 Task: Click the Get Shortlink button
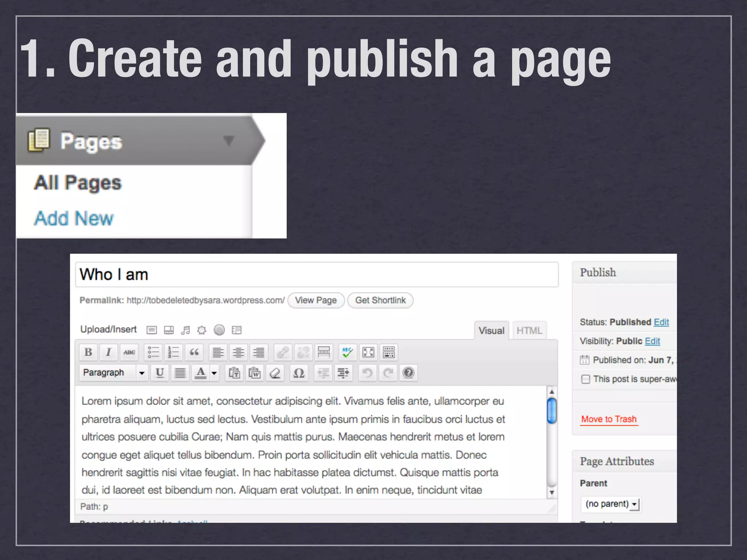(x=380, y=300)
